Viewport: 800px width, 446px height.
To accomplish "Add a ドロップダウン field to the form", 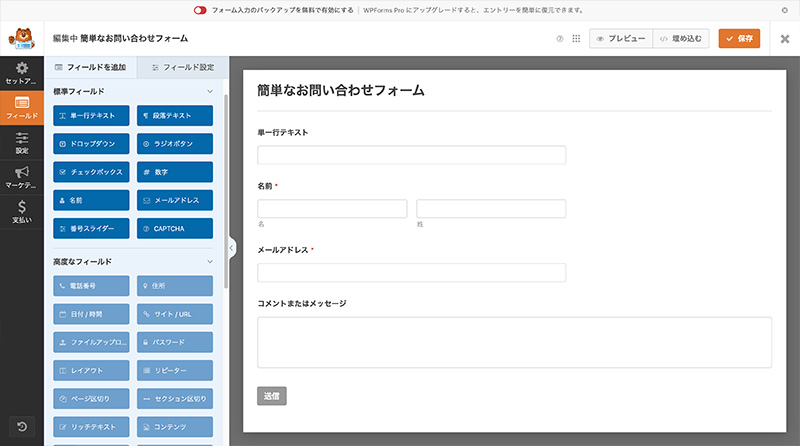I will [x=91, y=144].
